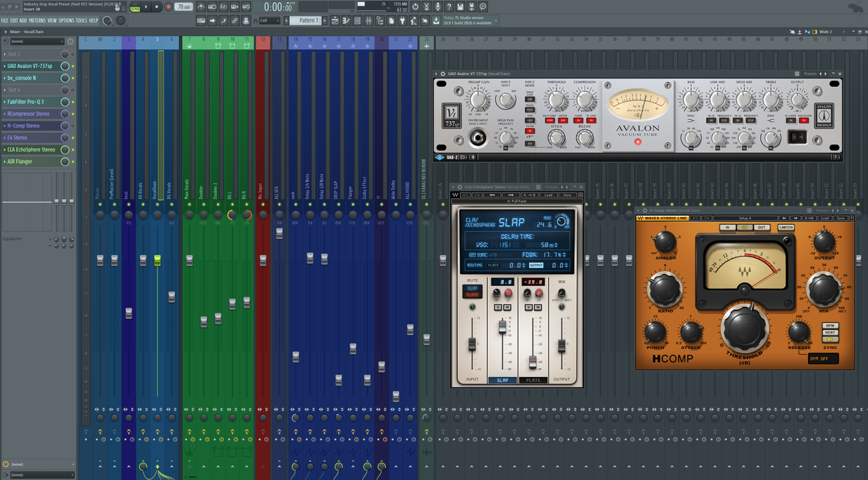868x480 pixels.
Task: Click the Load button in H-Comp
Action: click(x=826, y=218)
